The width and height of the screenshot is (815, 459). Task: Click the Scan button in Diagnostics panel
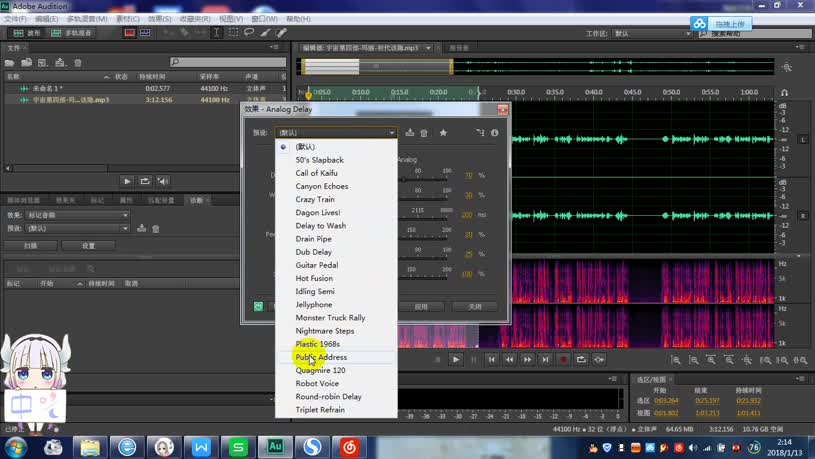tap(31, 245)
